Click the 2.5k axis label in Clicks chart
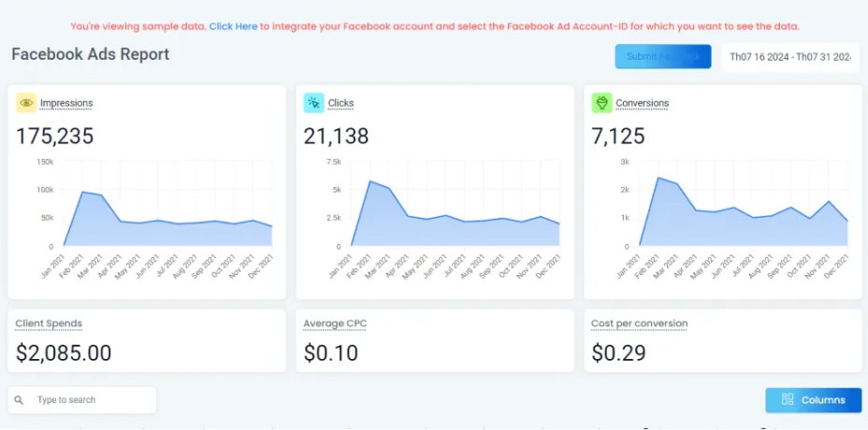 333,218
